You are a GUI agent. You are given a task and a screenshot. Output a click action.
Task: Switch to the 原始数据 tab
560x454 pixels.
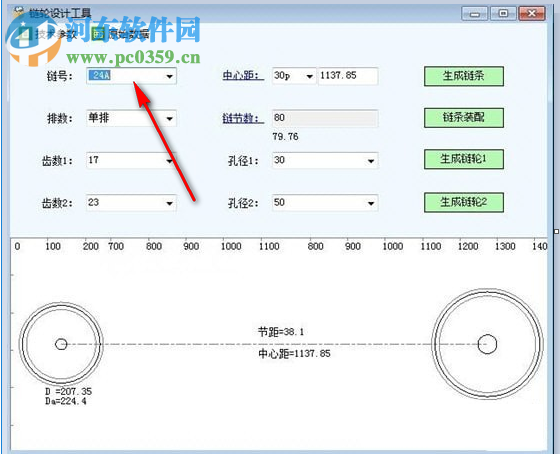(121, 34)
